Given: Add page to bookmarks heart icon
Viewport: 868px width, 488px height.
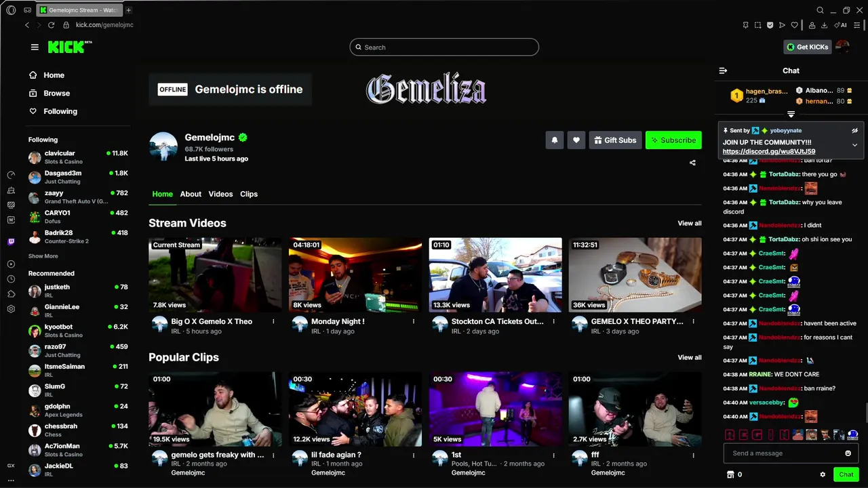Looking at the screenshot, I should click(795, 25).
